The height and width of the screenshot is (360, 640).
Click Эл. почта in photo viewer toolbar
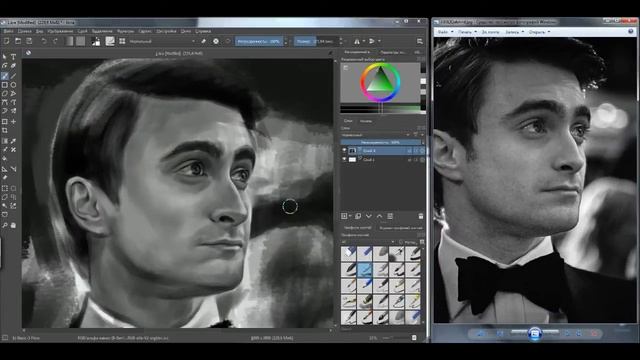click(490, 32)
